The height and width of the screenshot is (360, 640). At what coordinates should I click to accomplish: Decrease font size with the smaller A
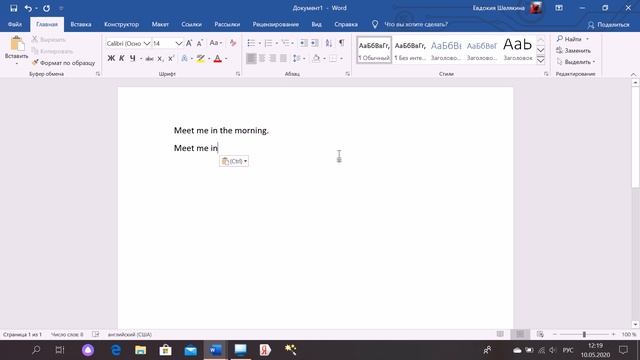(200, 43)
